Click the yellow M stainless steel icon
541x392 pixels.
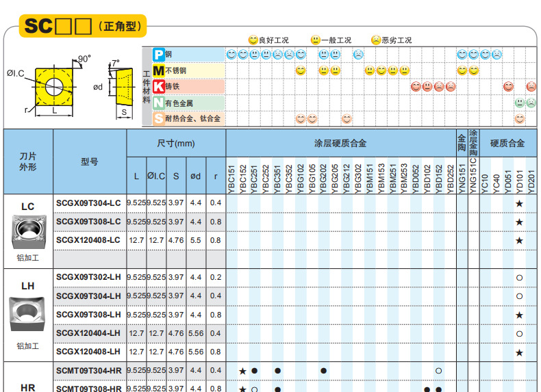[159, 70]
